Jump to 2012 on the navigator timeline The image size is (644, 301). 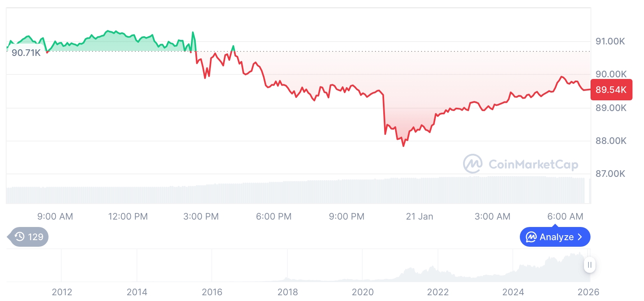62,292
